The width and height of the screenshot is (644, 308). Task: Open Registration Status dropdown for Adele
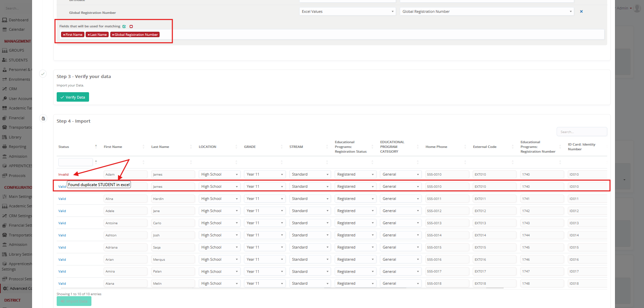coord(355,211)
